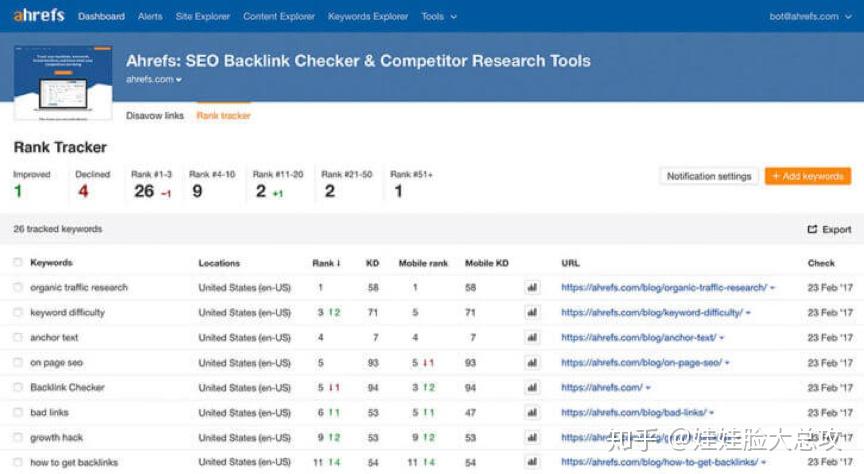This screenshot has height=474, width=864.
Task: Open Content Explorer in top navigation
Action: coord(279,17)
